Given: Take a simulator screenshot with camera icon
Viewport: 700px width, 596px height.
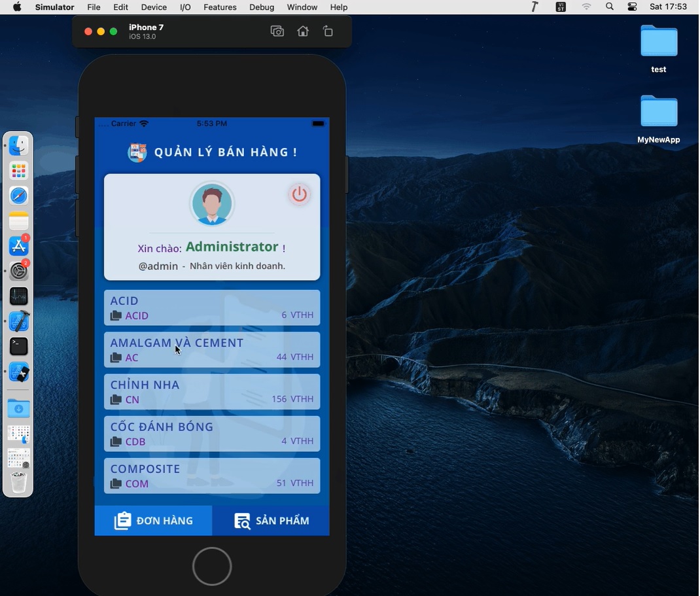Looking at the screenshot, I should point(277,31).
